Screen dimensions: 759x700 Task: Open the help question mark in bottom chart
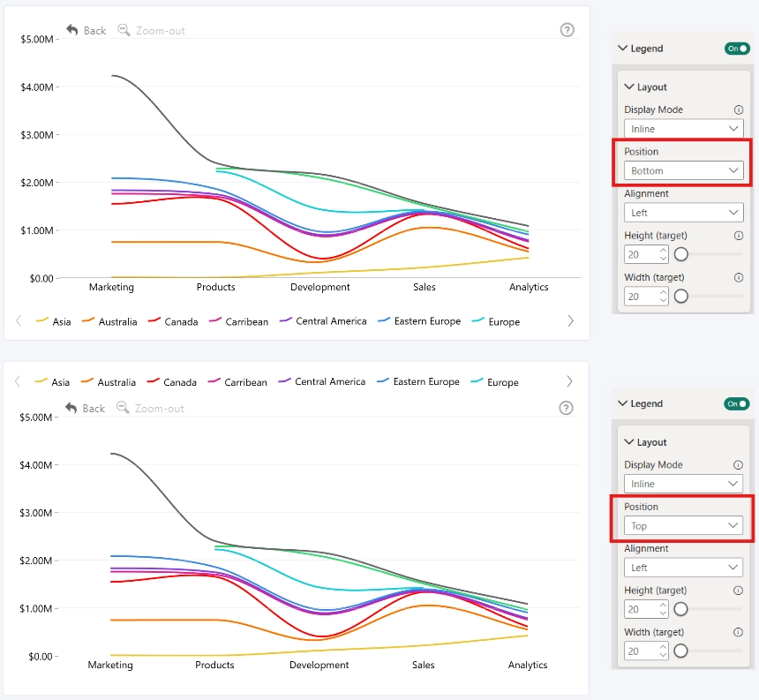point(567,408)
